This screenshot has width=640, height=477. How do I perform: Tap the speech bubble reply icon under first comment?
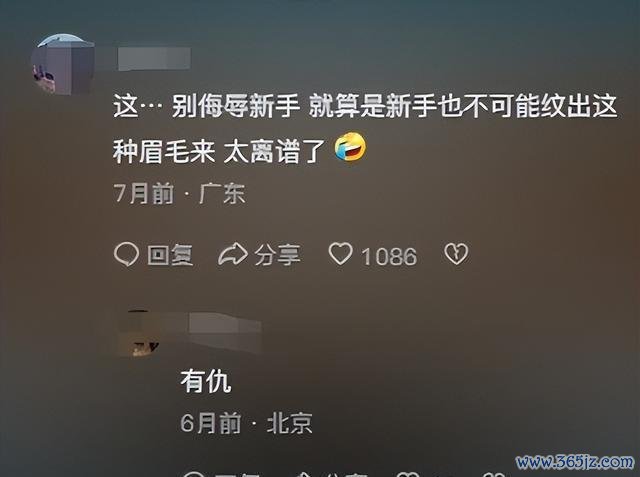[x=127, y=254]
